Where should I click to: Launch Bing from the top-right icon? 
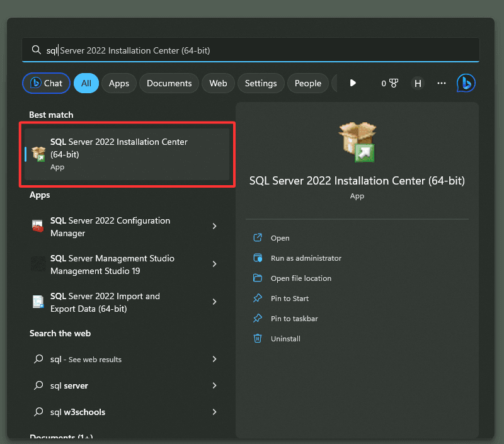466,83
